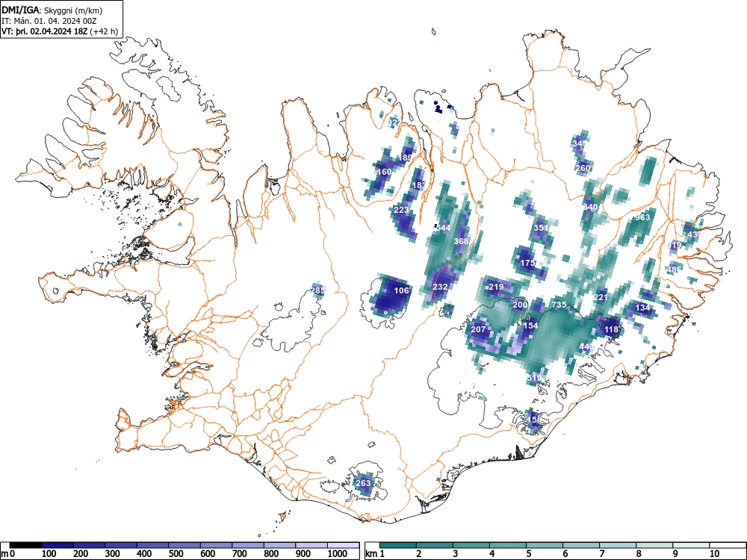This screenshot has width=747, height=560.
Task: Click the map value 223
Action: click(x=401, y=210)
